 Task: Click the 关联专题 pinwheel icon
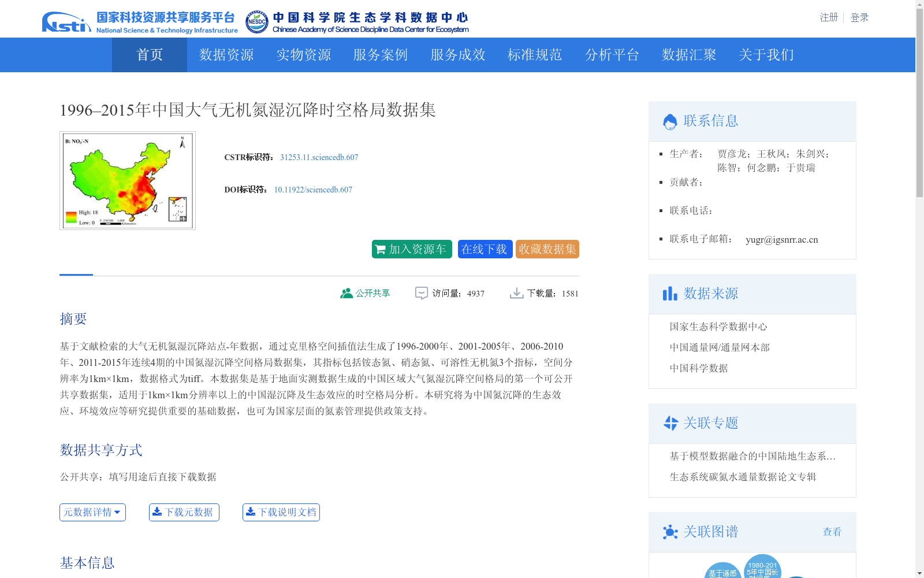coord(670,423)
